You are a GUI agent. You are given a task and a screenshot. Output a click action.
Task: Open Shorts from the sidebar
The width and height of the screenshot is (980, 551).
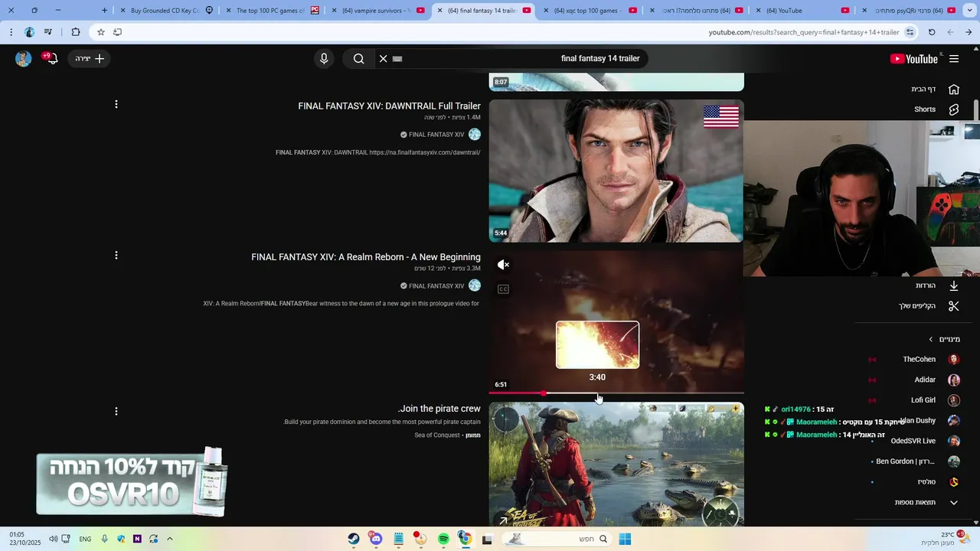tap(936, 109)
